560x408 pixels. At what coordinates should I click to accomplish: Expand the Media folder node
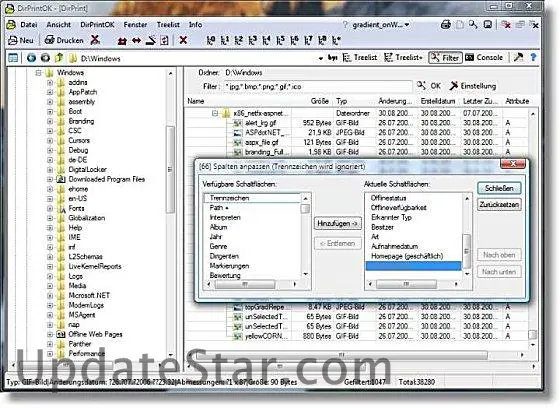(x=50, y=286)
